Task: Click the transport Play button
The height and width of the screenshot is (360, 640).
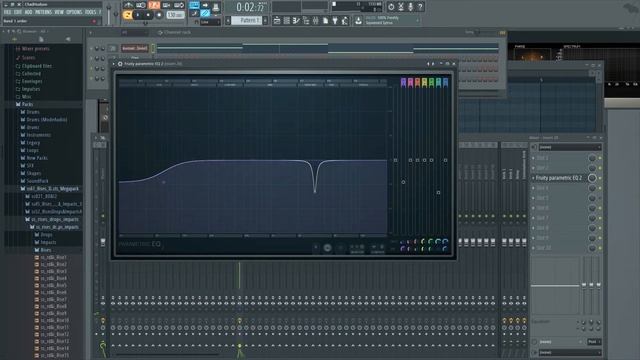Action: (x=138, y=15)
